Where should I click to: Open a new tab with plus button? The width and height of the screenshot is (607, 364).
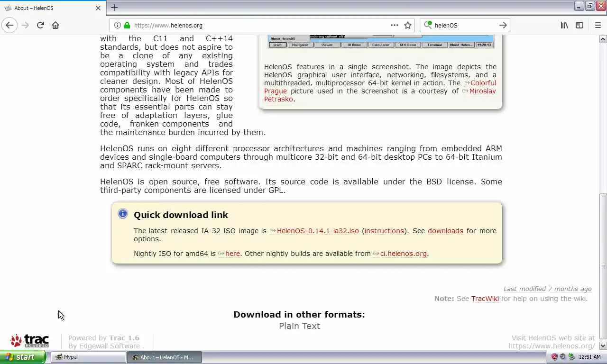pos(114,7)
